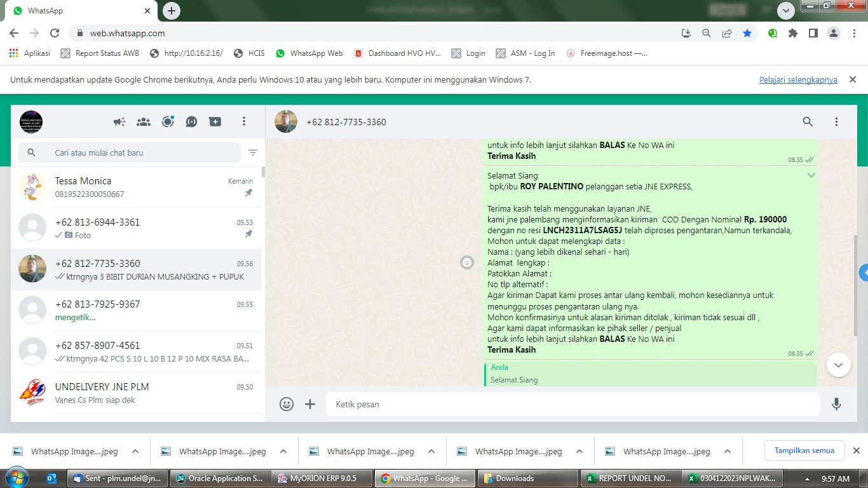Image resolution: width=868 pixels, height=488 pixels.
Task: Open the http://10.16.2.16/ bookmark
Action: 186,53
